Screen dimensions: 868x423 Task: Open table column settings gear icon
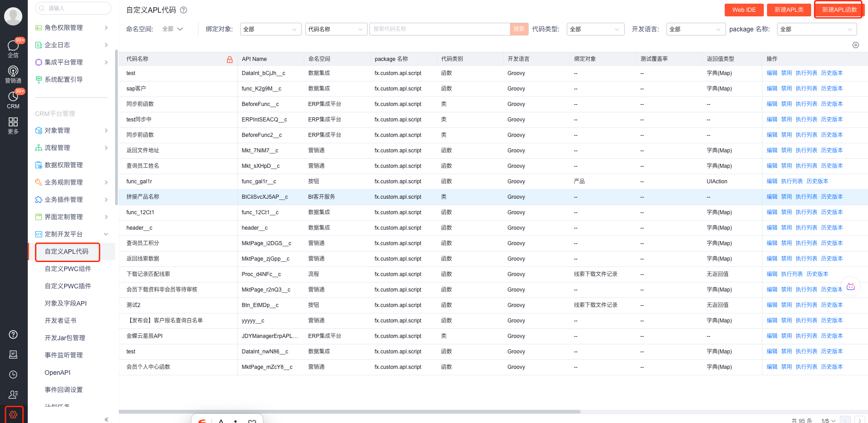[x=856, y=45]
